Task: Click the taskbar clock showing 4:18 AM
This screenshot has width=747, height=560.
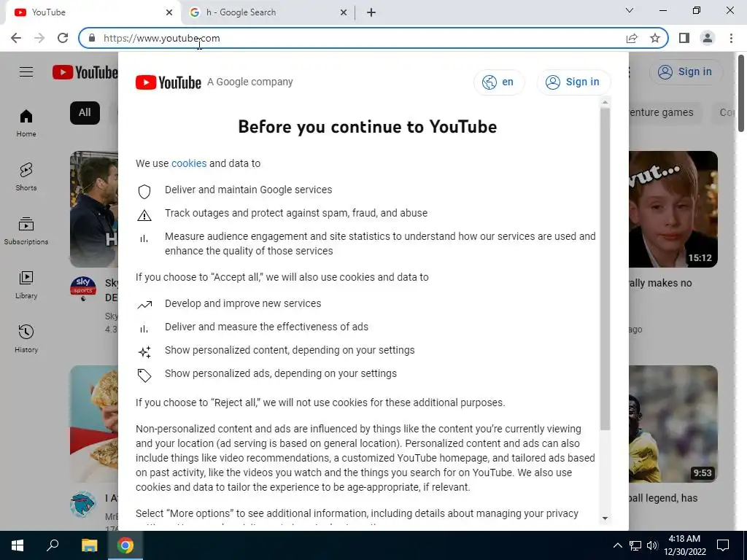Action: (684, 545)
